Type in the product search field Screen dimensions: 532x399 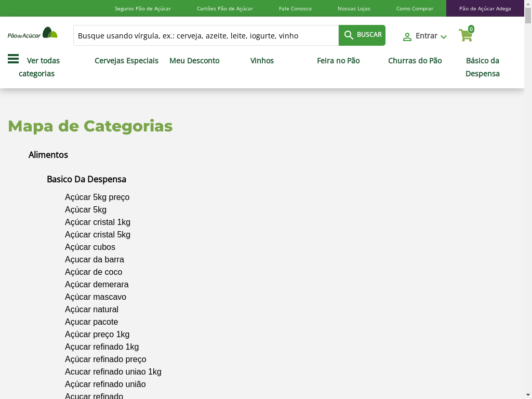click(206, 35)
